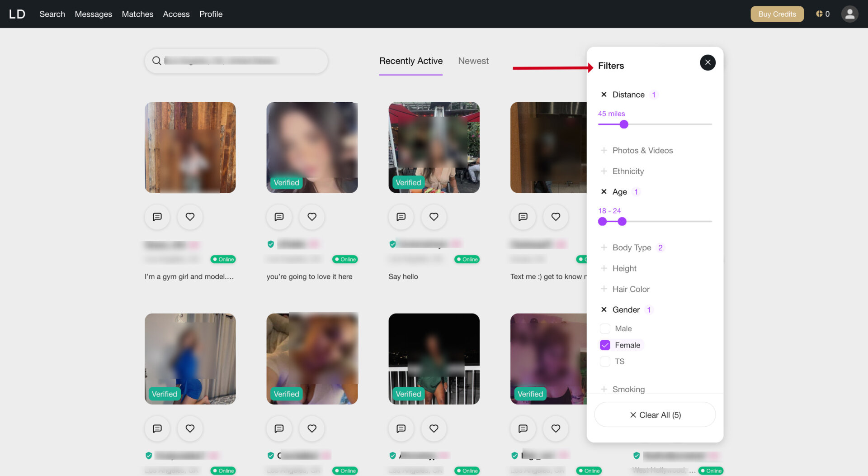868x476 pixels.
Task: Open the Messages menu item
Action: [x=93, y=14]
